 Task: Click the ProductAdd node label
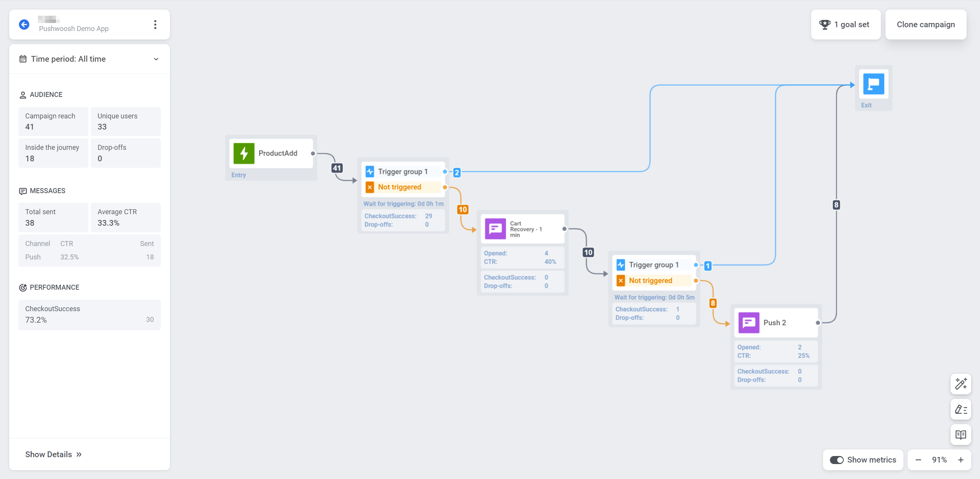click(x=278, y=153)
